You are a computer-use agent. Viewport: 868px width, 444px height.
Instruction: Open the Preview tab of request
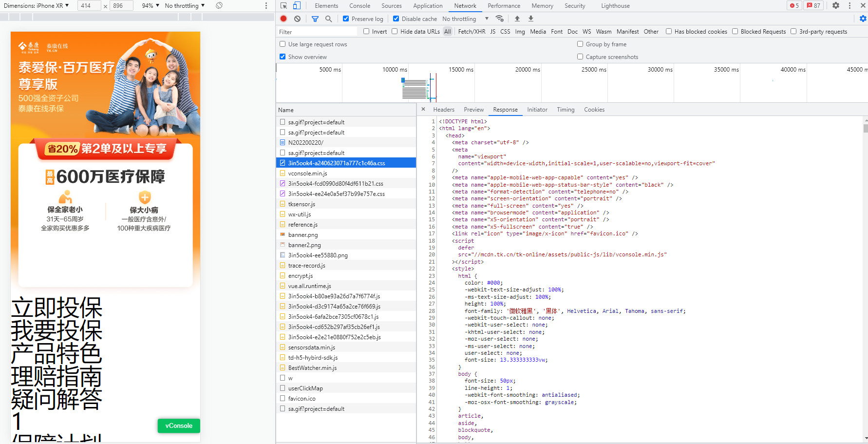coord(473,110)
